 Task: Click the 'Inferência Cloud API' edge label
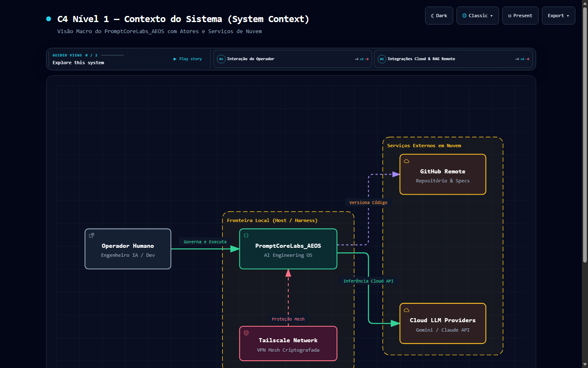click(x=368, y=281)
